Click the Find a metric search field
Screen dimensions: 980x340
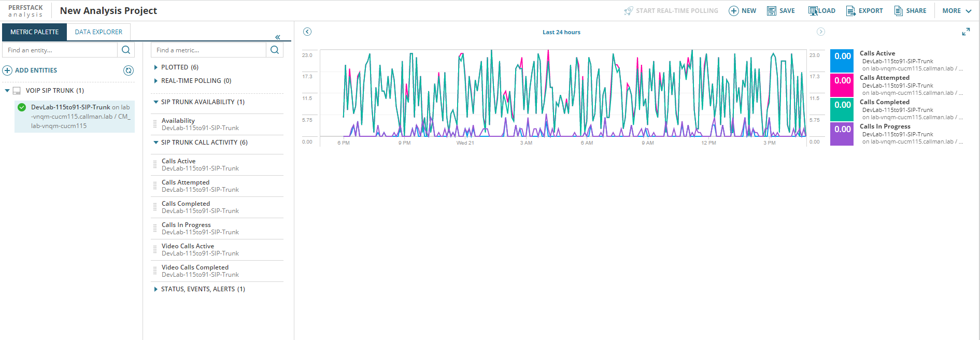(208, 50)
